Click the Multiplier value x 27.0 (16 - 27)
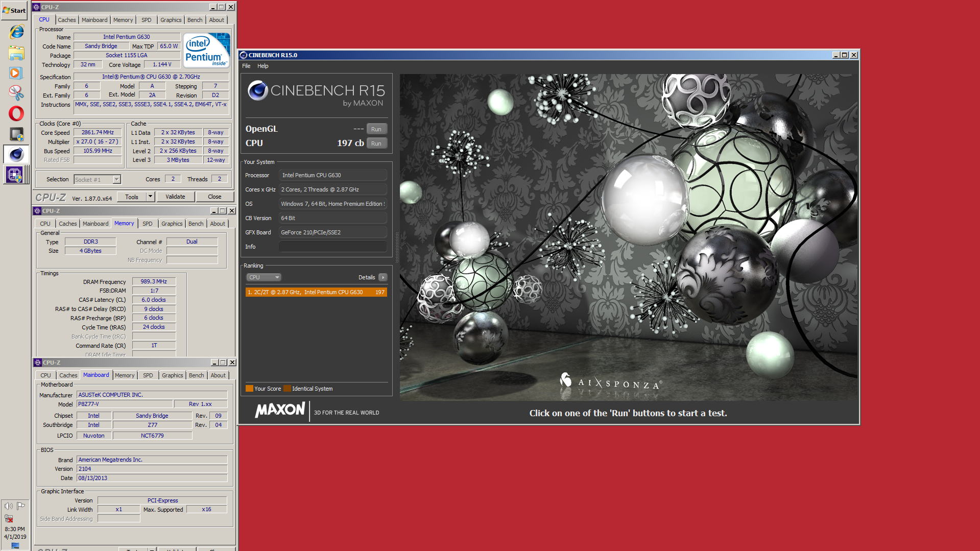980x551 pixels. pyautogui.click(x=98, y=141)
